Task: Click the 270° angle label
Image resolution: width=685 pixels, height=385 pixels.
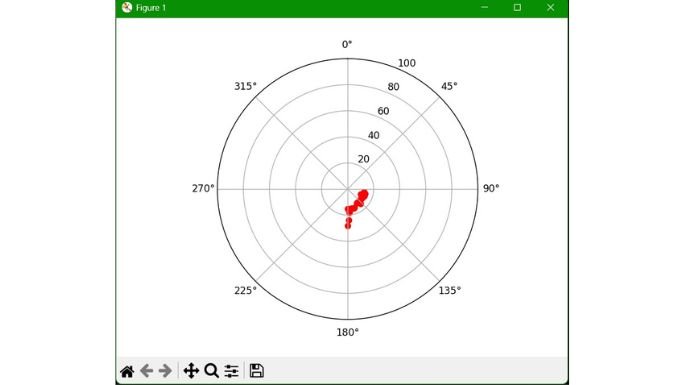Action: click(203, 188)
